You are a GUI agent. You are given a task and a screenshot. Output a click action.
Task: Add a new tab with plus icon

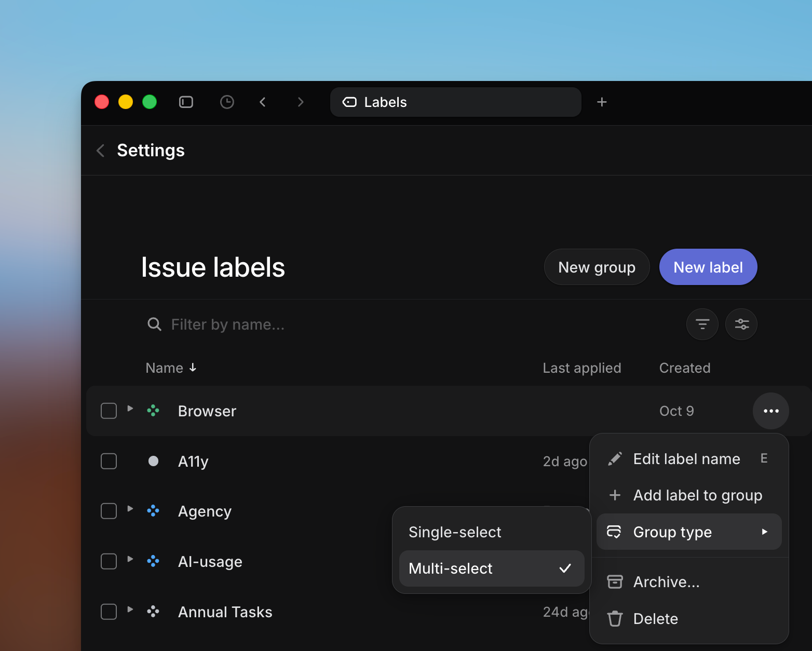602,102
